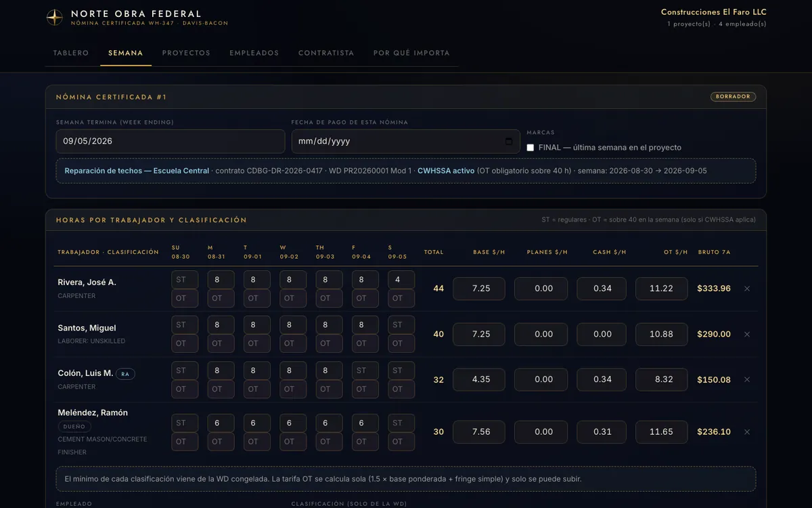
Task: Switch to the Tablero tab
Action: [x=71, y=53]
